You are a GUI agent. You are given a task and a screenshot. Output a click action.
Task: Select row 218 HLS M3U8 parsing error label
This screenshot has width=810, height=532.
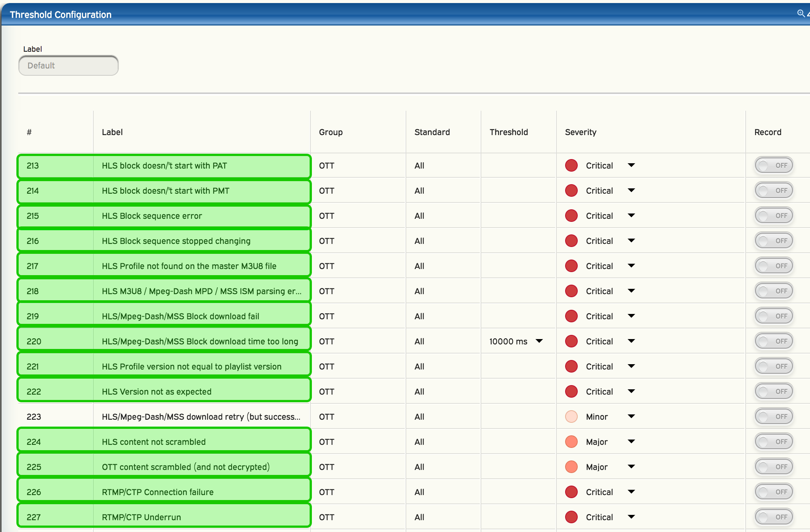201,291
